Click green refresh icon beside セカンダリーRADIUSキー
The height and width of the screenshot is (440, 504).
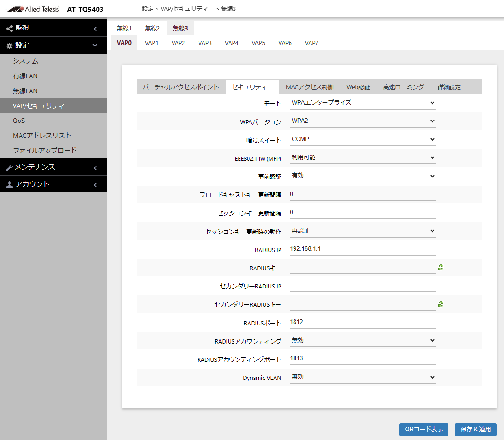click(441, 304)
